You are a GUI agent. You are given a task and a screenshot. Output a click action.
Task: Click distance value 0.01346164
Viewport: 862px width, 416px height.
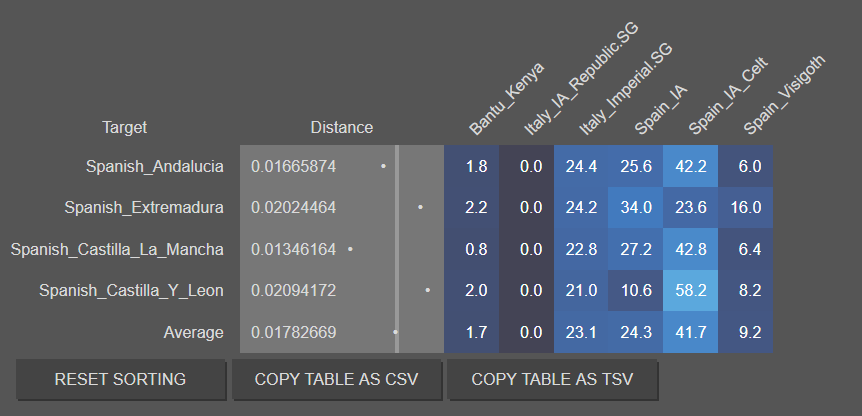(x=294, y=249)
